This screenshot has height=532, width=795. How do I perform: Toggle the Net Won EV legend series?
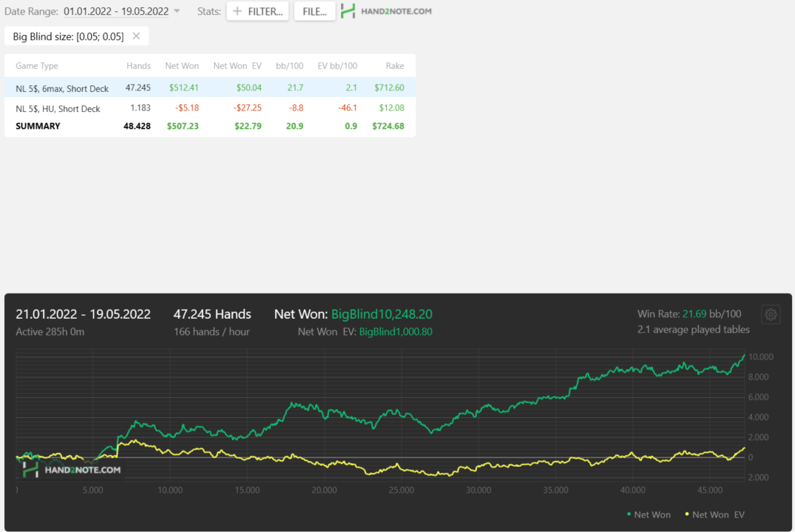coord(715,515)
